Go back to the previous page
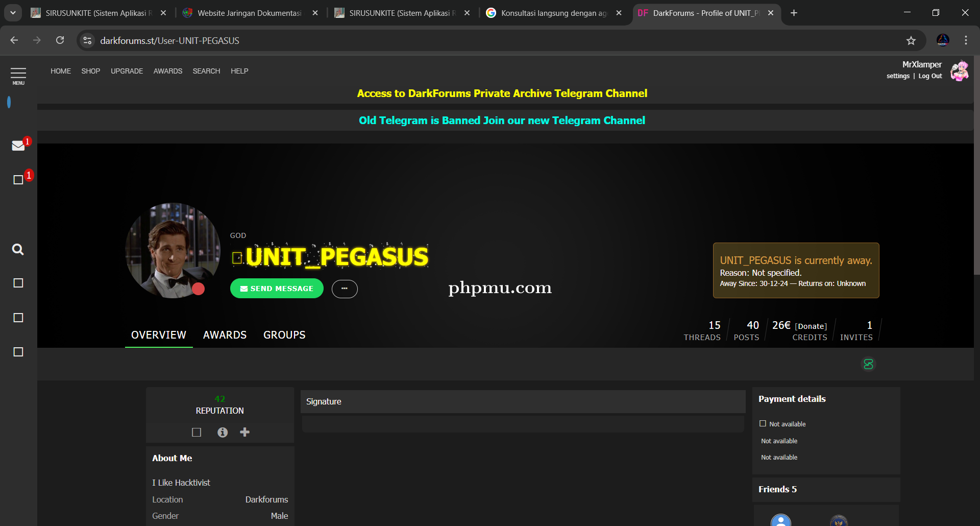 click(x=14, y=40)
